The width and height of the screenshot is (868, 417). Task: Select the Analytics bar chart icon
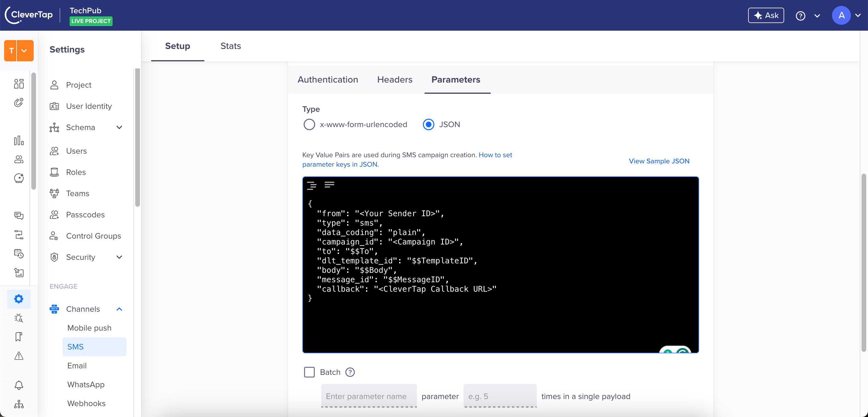19,141
